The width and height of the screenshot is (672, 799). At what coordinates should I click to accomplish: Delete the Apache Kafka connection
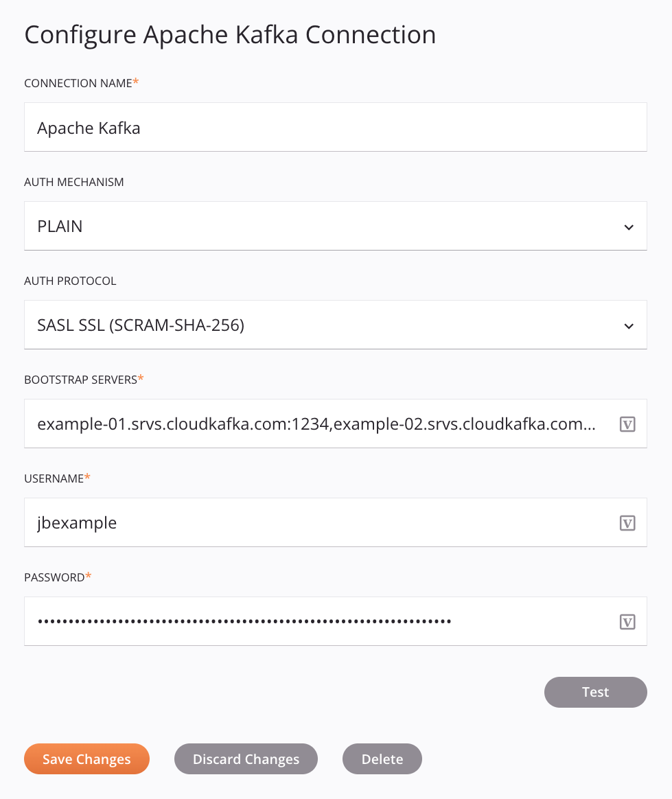click(x=382, y=759)
